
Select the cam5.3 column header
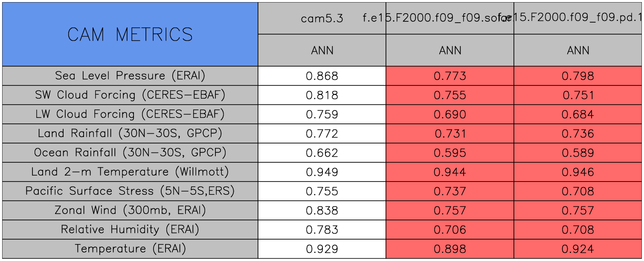[322, 18]
